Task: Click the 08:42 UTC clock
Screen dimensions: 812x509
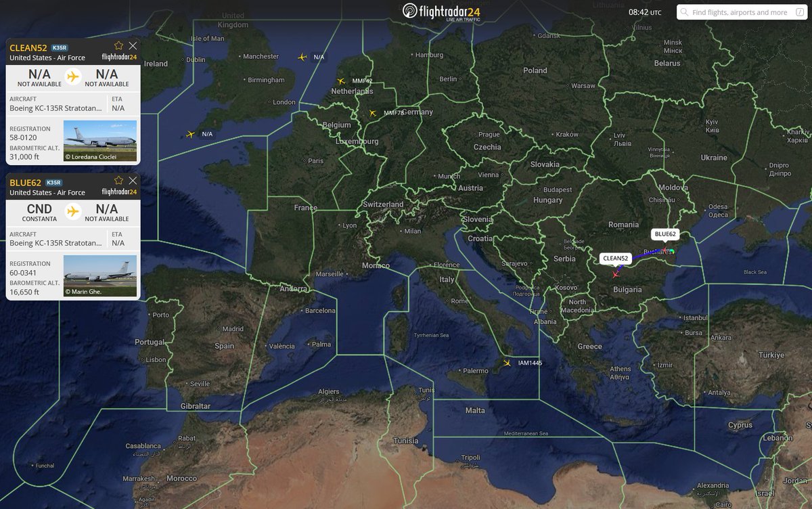Action: click(644, 12)
